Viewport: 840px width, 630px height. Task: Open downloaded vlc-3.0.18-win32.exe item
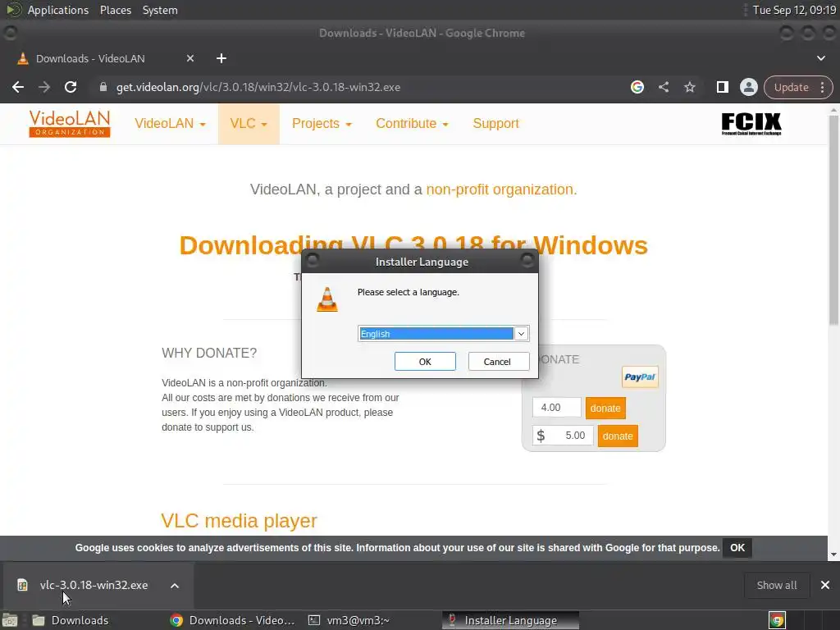(94, 585)
